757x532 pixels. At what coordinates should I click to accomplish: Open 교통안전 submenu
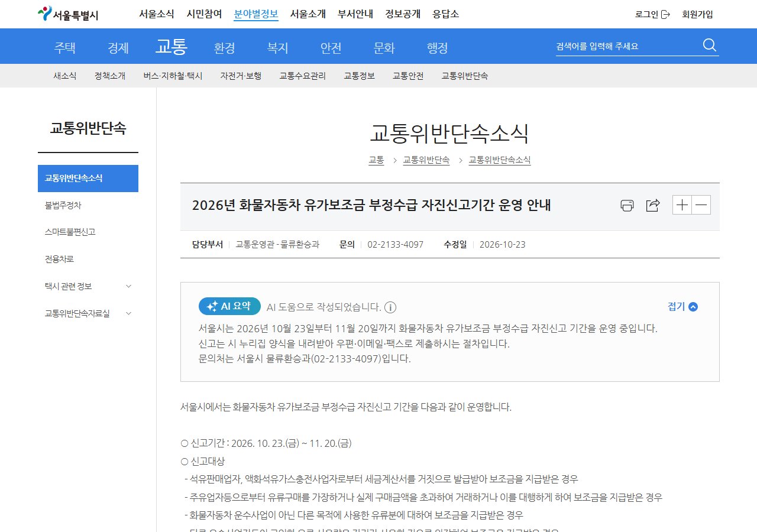click(x=408, y=76)
